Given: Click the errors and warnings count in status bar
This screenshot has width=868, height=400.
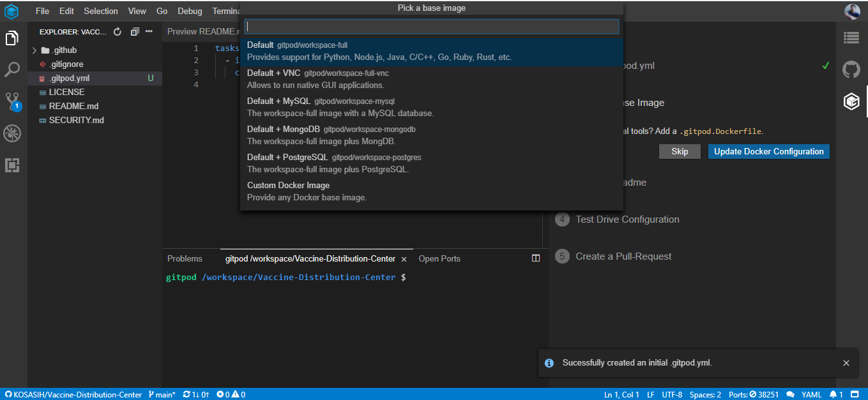Looking at the screenshot, I should pyautogui.click(x=231, y=394).
